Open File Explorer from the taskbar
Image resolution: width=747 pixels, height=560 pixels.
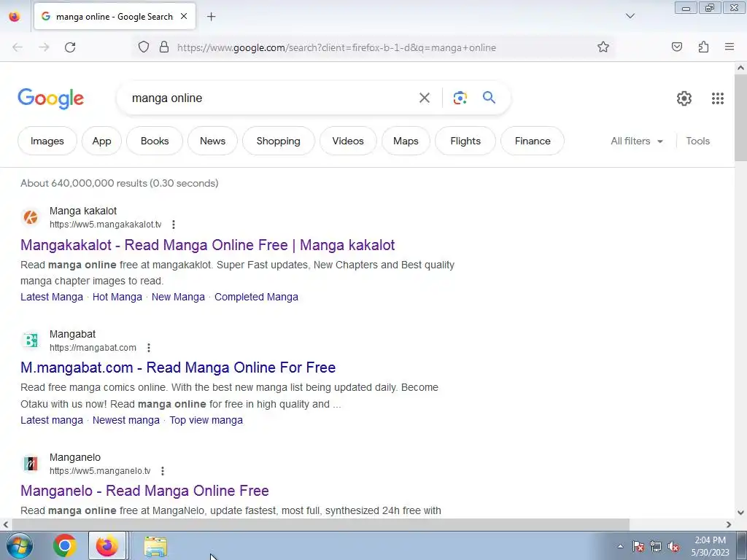point(155,546)
